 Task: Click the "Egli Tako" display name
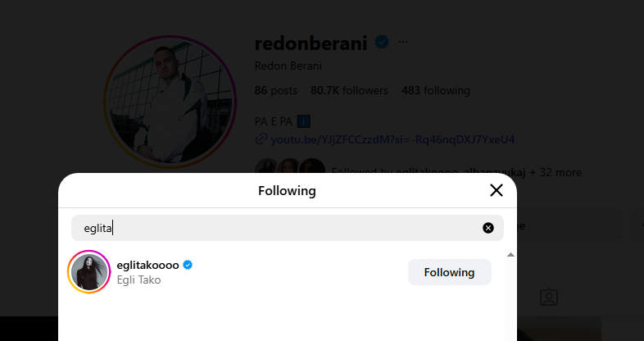coord(139,280)
